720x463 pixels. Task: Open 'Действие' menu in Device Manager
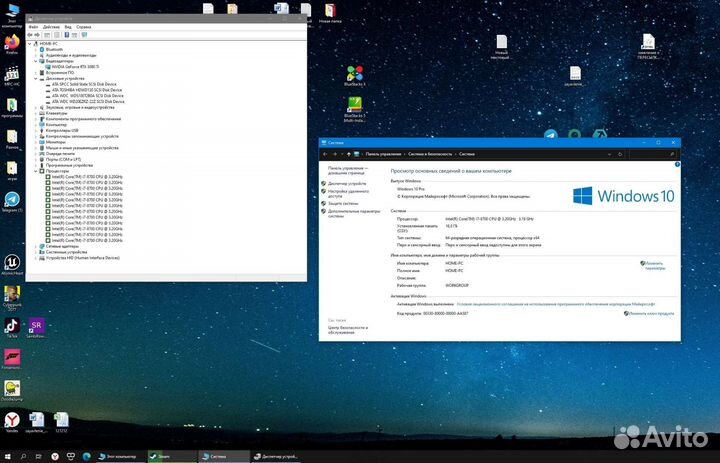(x=51, y=27)
